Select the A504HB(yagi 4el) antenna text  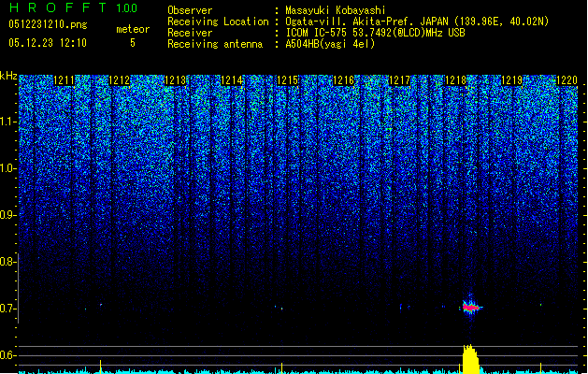click(x=330, y=44)
